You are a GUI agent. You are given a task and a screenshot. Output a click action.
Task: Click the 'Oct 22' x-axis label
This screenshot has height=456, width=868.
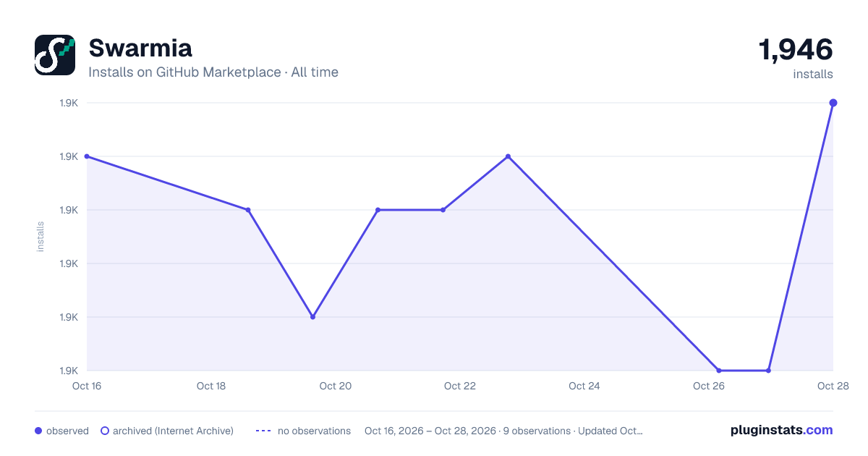pos(460,386)
